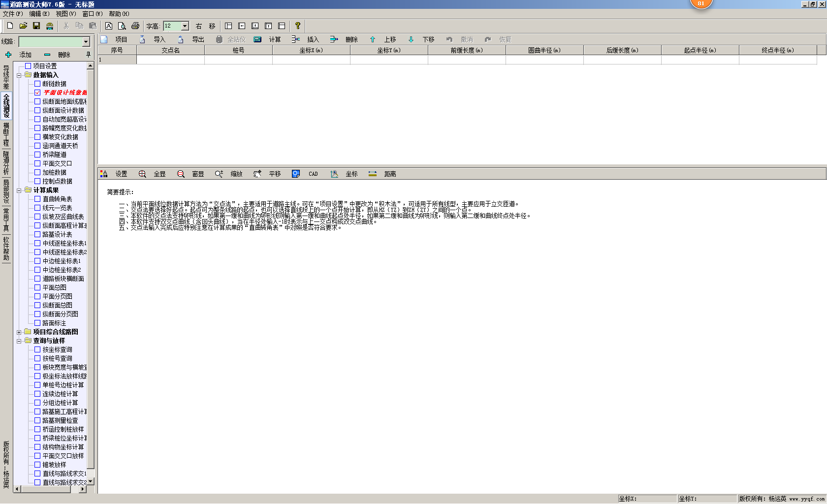Click the first 交点名 table cell

(x=170, y=60)
